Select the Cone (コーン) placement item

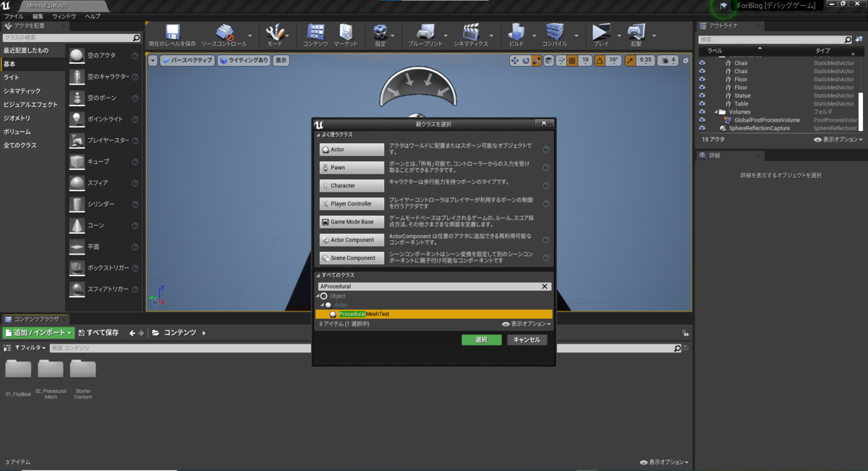[x=103, y=226]
